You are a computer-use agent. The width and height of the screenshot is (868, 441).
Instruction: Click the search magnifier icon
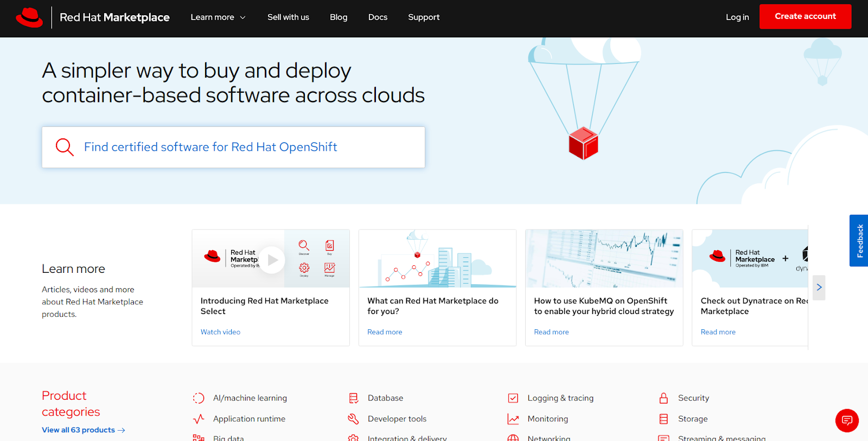65,147
